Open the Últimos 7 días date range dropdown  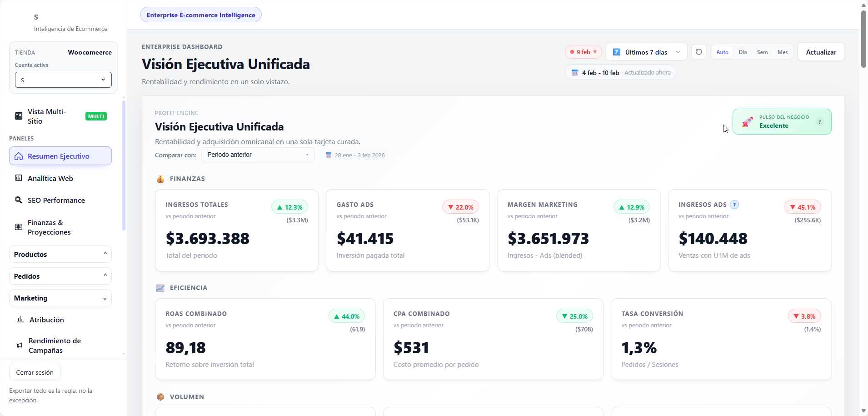coord(646,52)
